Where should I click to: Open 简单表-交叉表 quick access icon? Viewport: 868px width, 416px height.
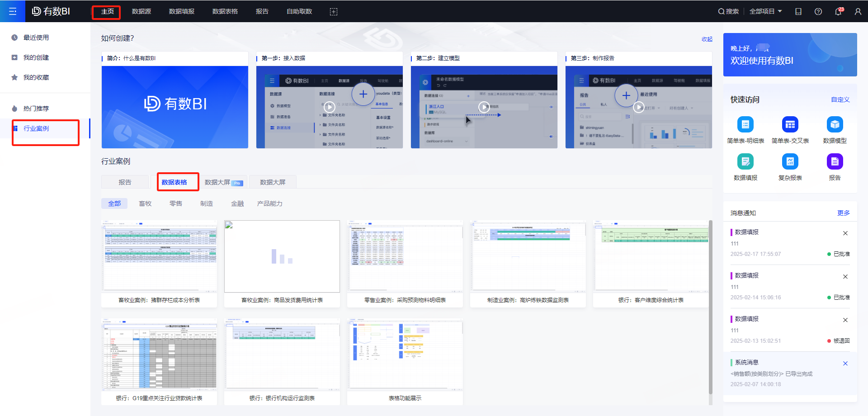790,125
